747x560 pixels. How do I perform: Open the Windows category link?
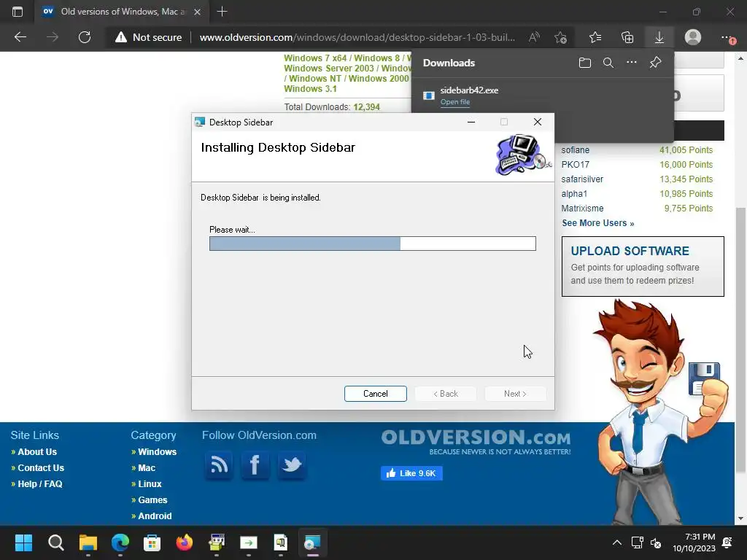(158, 452)
